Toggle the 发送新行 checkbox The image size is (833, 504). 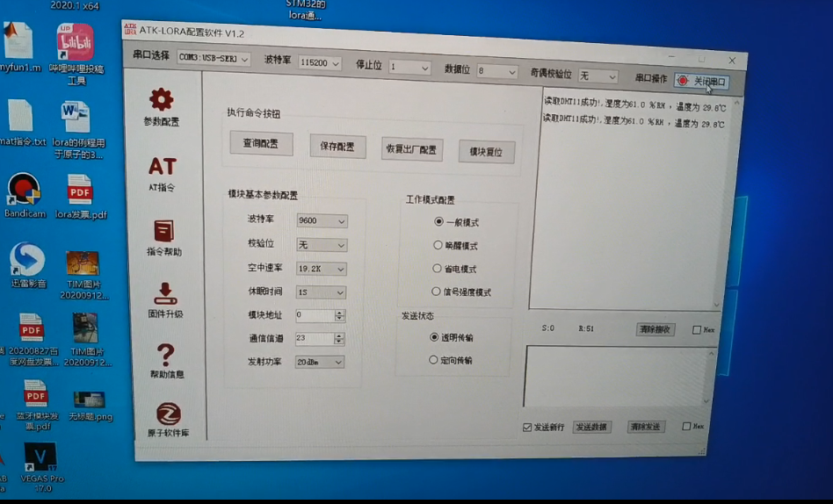[527, 427]
